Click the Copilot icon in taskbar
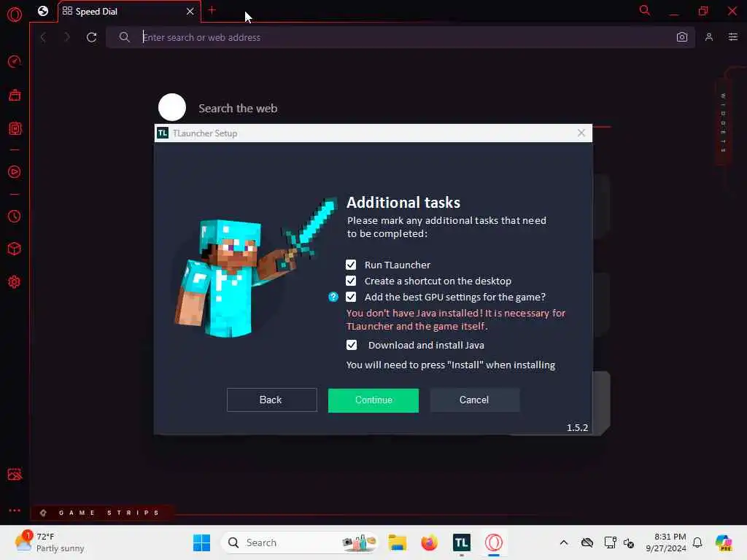The width and height of the screenshot is (747, 560). [724, 542]
